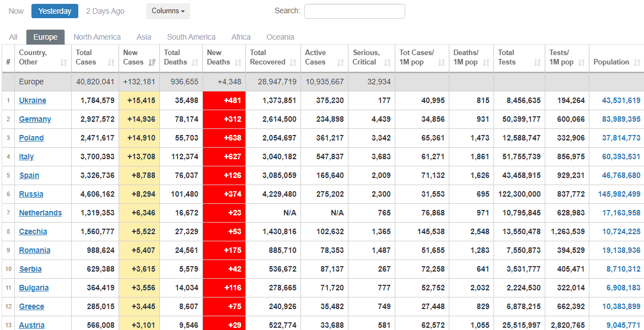Switch to the Asia tab
The height and width of the screenshot is (330, 644).
(x=144, y=37)
